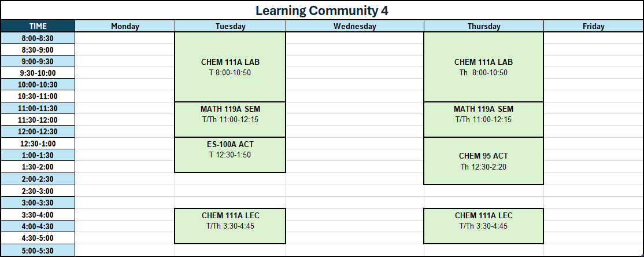Select Thursday MATH 119A SEM block
644x257 pixels.
pos(484,120)
